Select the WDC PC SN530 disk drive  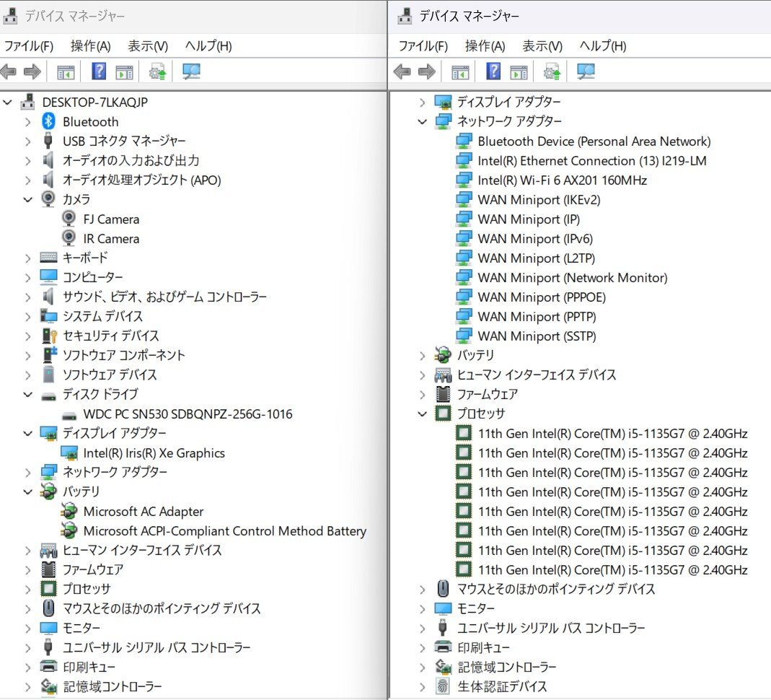point(188,414)
